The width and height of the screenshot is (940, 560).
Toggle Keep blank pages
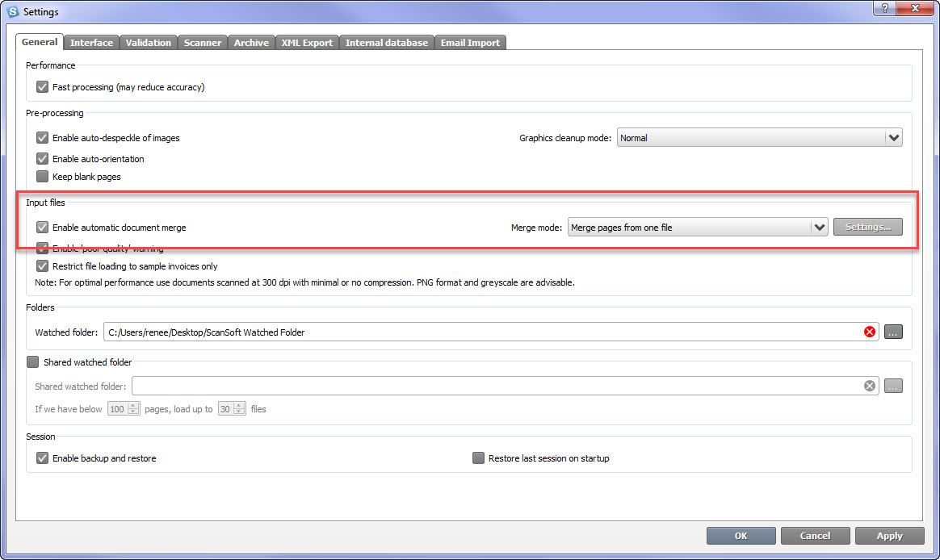pos(41,176)
